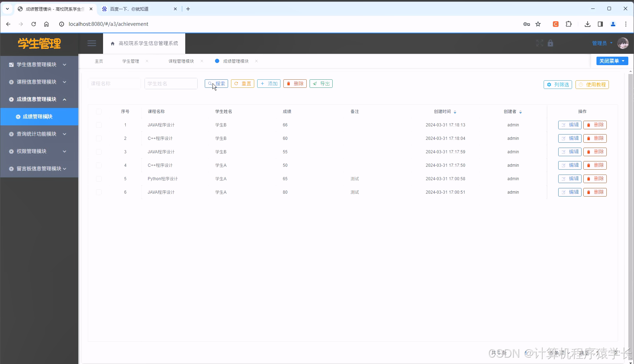Open the 列筛选 column filter
The image size is (634, 364).
[558, 85]
